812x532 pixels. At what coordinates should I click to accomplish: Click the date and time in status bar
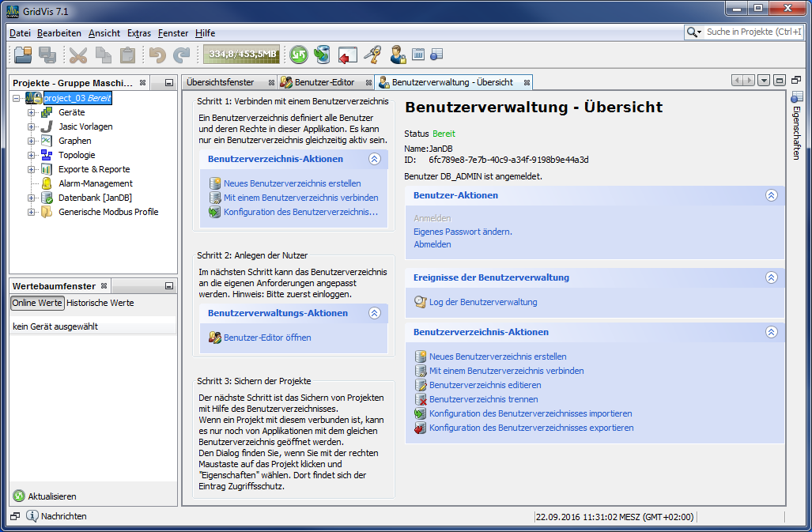point(614,516)
